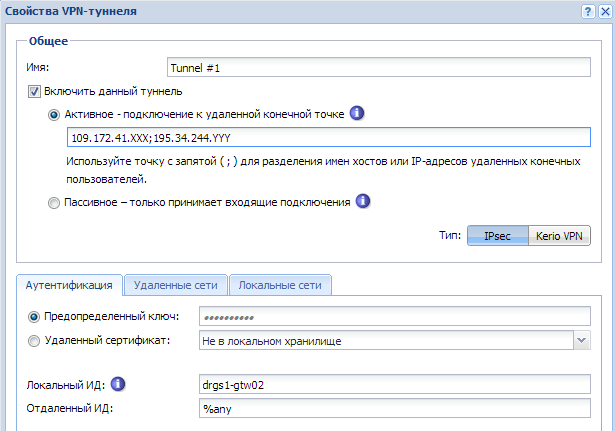615x431 pixels.
Task: Click info icon beside Passive option
Action: (x=364, y=201)
